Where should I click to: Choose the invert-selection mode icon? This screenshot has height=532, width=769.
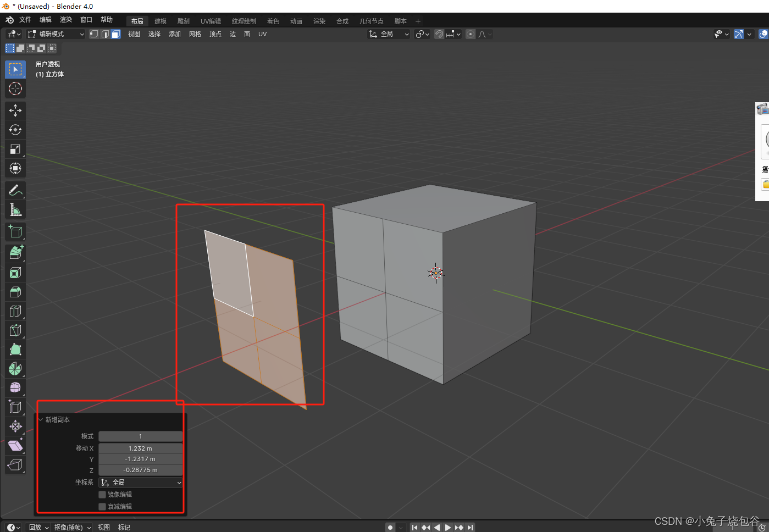point(41,48)
